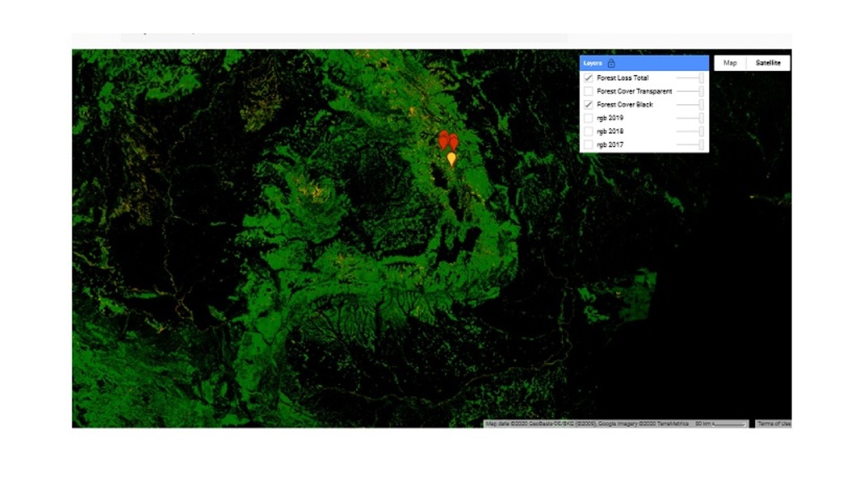Screen dimensions: 868x484
Task: Click the right red map marker
Action: pyautogui.click(x=454, y=142)
